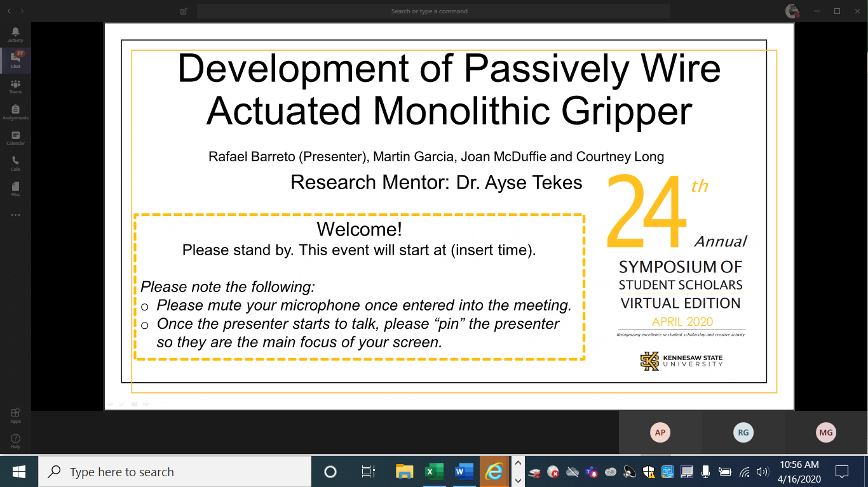Select the AP participant tile

coord(660,432)
